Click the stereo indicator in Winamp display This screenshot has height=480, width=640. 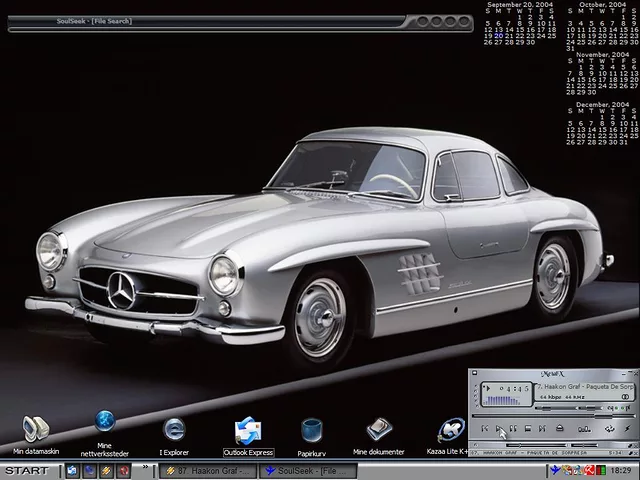point(625,397)
